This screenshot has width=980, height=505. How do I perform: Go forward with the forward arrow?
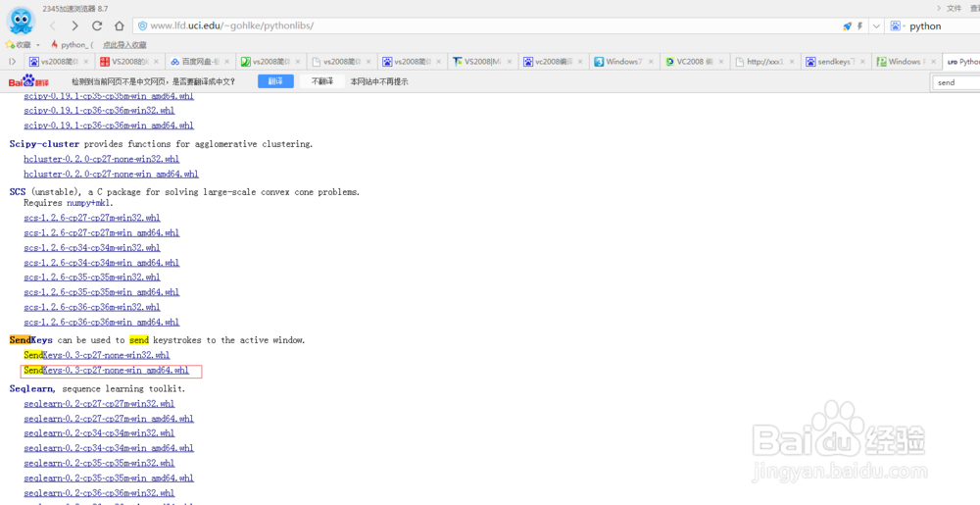pyautogui.click(x=75, y=25)
